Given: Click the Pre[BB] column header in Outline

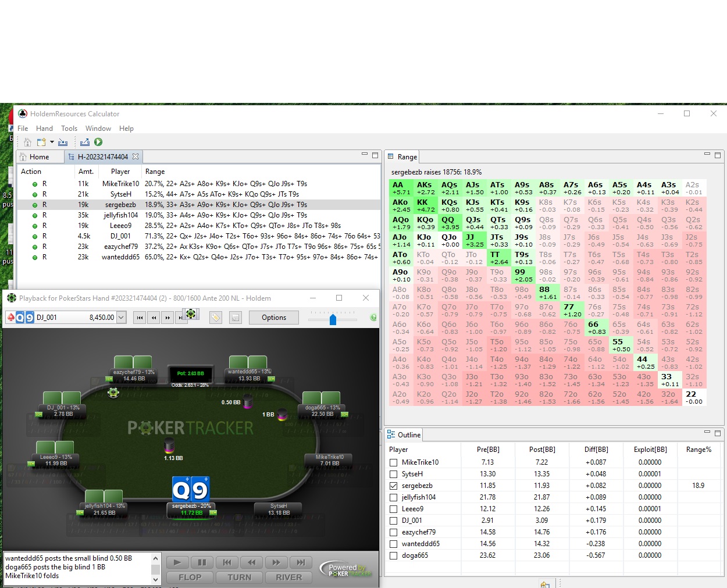Looking at the screenshot, I should point(488,450).
